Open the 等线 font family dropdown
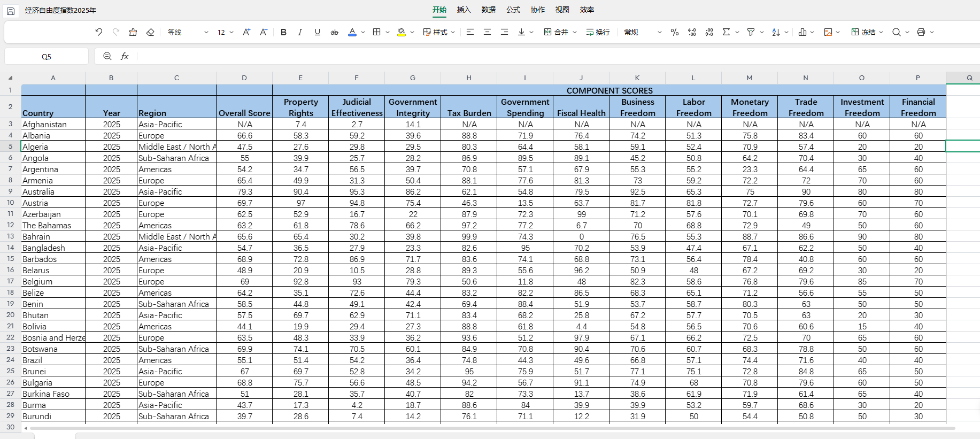The image size is (980, 439). click(188, 32)
